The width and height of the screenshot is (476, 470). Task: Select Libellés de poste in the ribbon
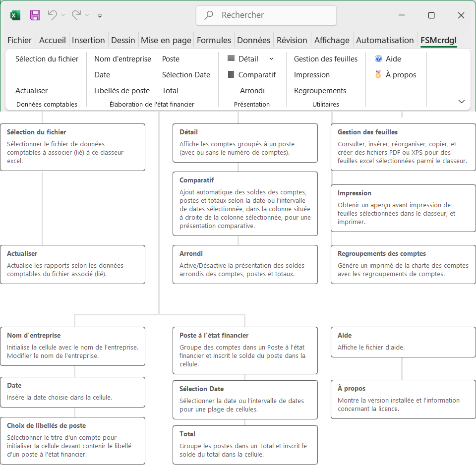click(122, 91)
